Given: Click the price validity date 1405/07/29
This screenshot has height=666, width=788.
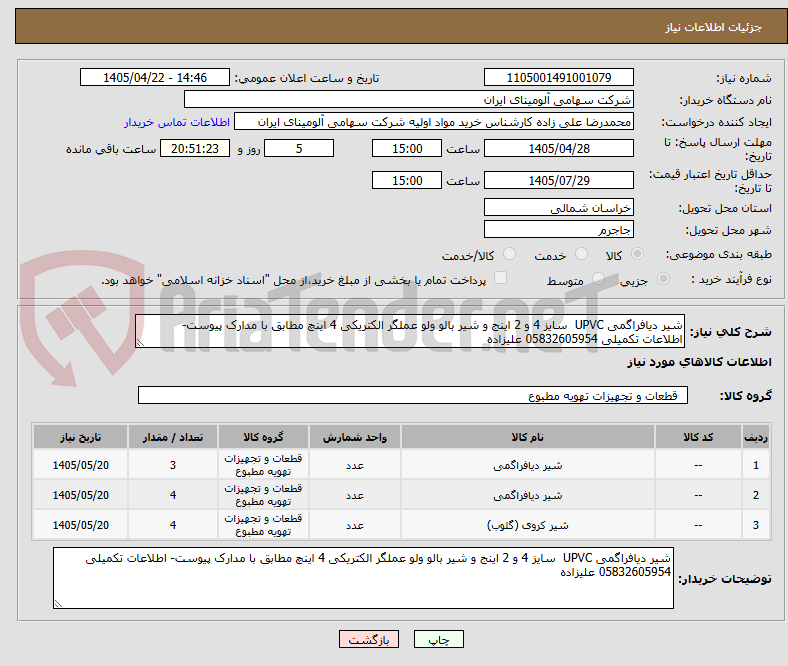Looking at the screenshot, I should 558,180.
